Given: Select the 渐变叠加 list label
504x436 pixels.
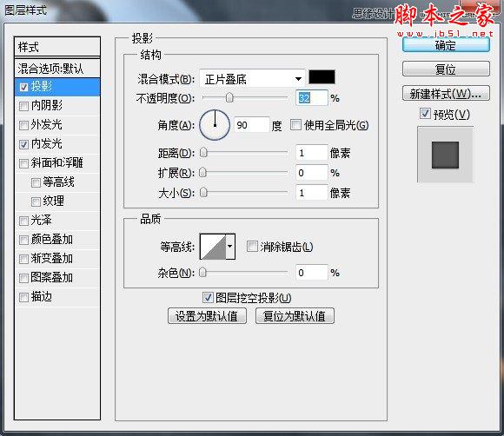Looking at the screenshot, I should click(x=52, y=258).
